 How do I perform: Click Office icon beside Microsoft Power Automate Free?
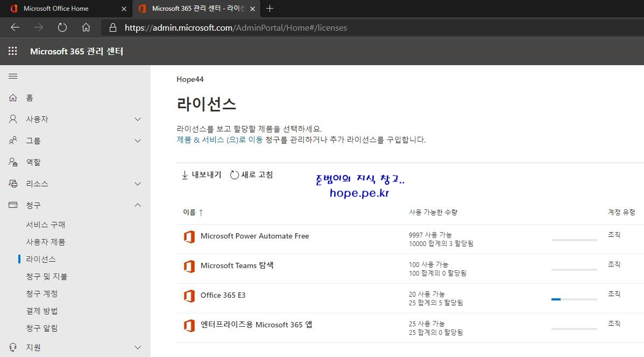189,236
